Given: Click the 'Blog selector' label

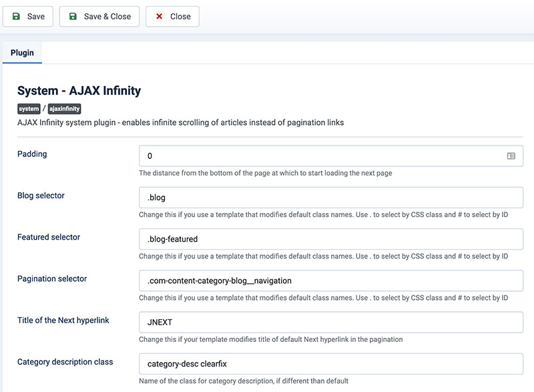Looking at the screenshot, I should pyautogui.click(x=41, y=196).
